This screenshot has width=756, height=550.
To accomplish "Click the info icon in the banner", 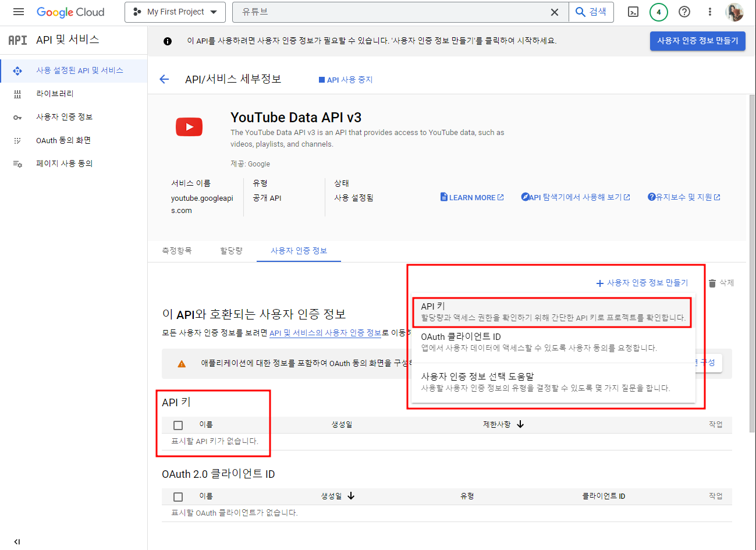I will [168, 41].
